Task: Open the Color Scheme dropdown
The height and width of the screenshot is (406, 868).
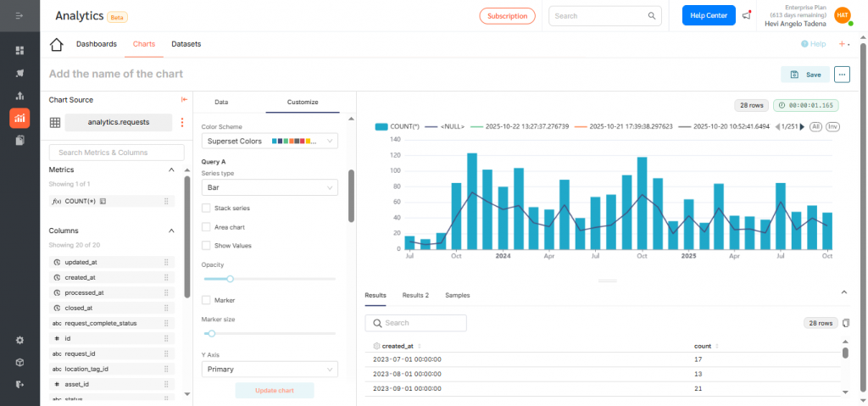Action: (x=269, y=141)
